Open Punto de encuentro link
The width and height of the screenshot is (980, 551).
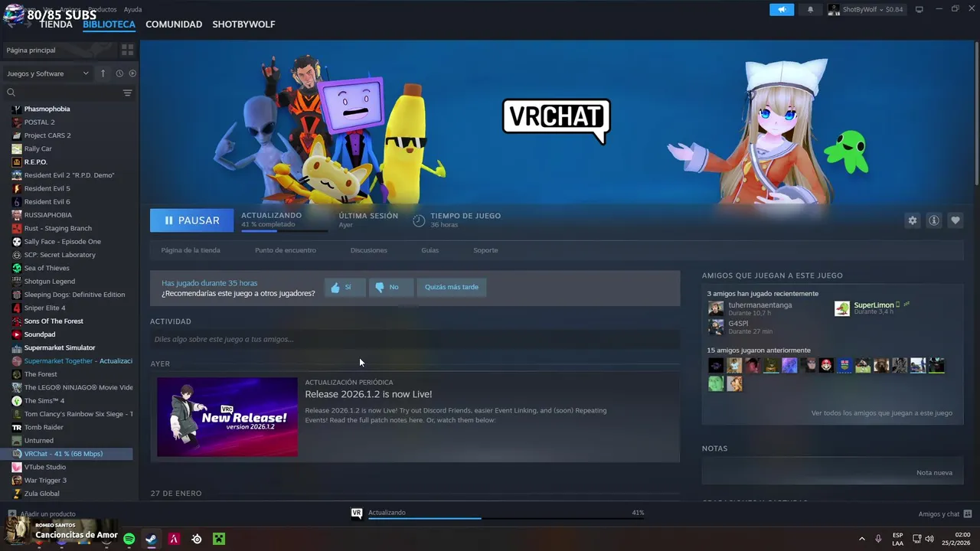pos(285,250)
